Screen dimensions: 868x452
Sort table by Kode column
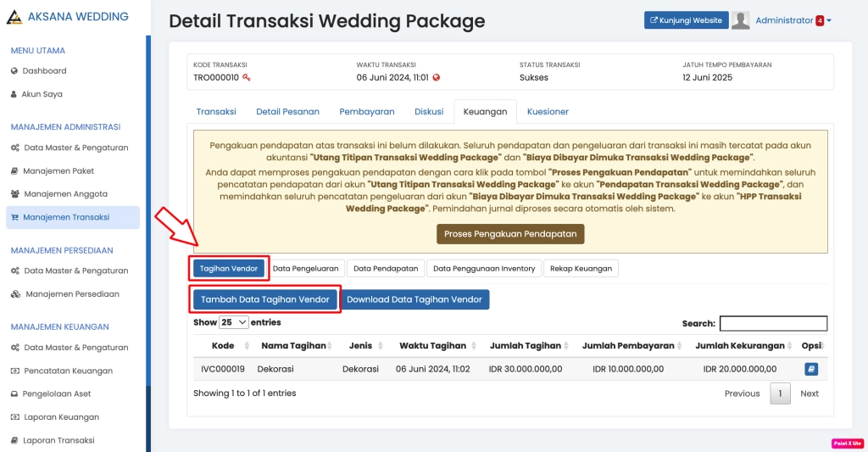(223, 346)
